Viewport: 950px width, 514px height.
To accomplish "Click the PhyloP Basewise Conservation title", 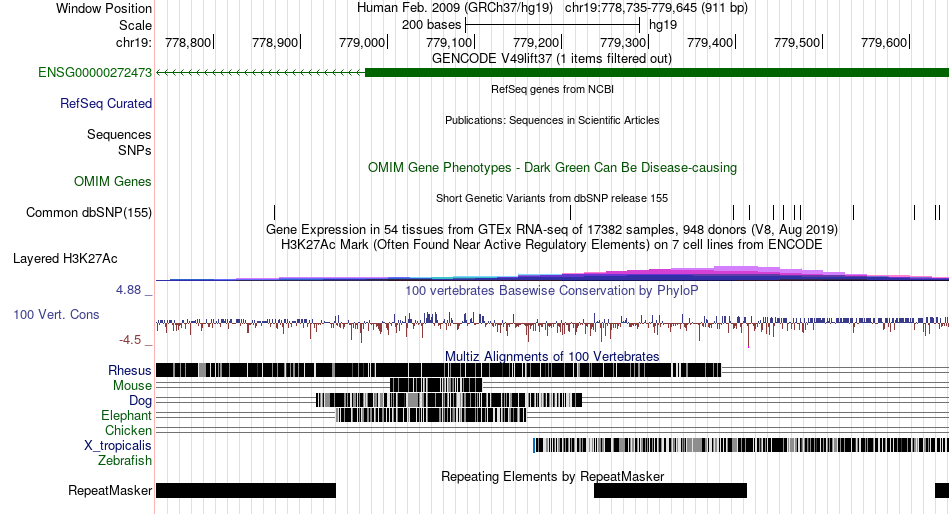I will [552, 291].
